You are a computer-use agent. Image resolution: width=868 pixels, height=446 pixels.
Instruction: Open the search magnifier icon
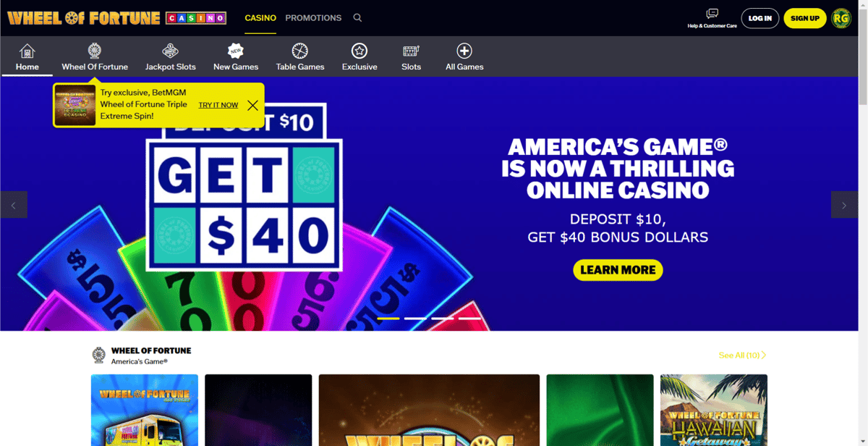coord(357,18)
